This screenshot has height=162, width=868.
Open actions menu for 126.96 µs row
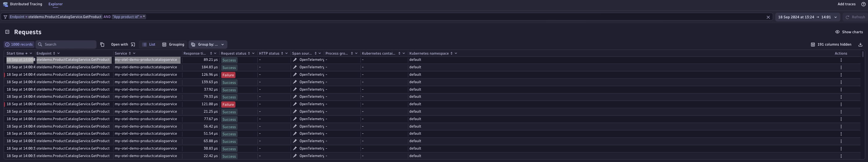point(841,75)
